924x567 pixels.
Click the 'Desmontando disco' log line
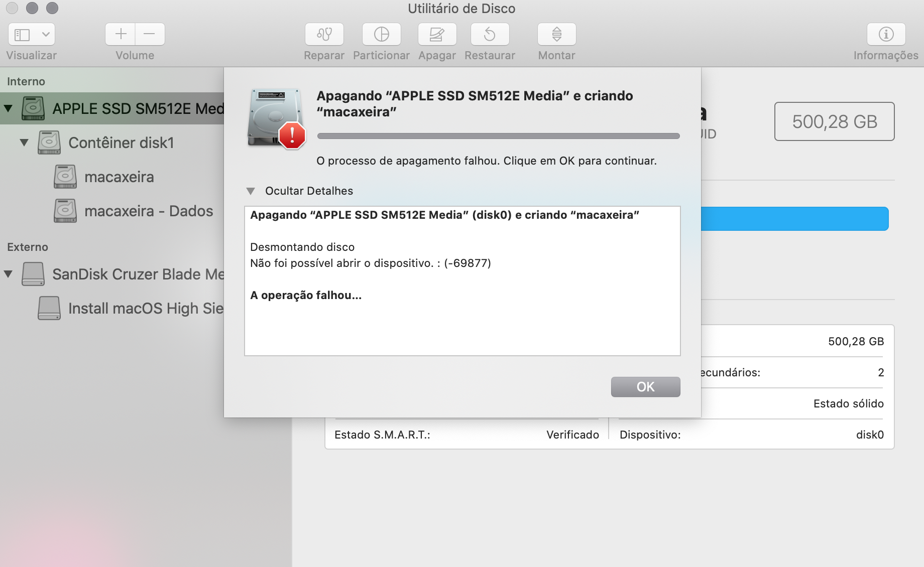click(302, 247)
